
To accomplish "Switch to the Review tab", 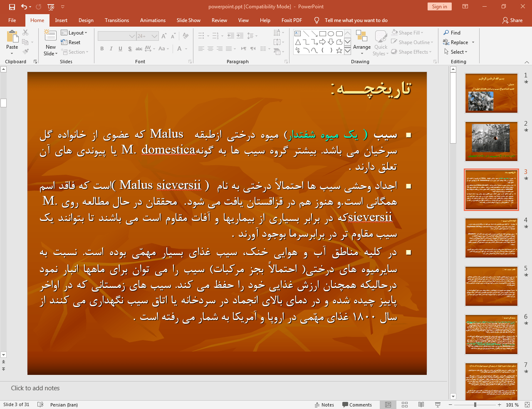I will click(219, 20).
